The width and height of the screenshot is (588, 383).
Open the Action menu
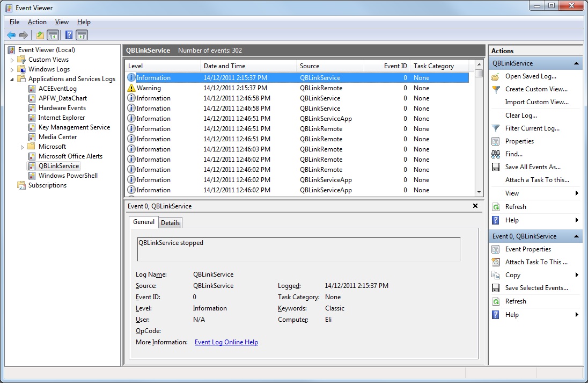pos(37,22)
